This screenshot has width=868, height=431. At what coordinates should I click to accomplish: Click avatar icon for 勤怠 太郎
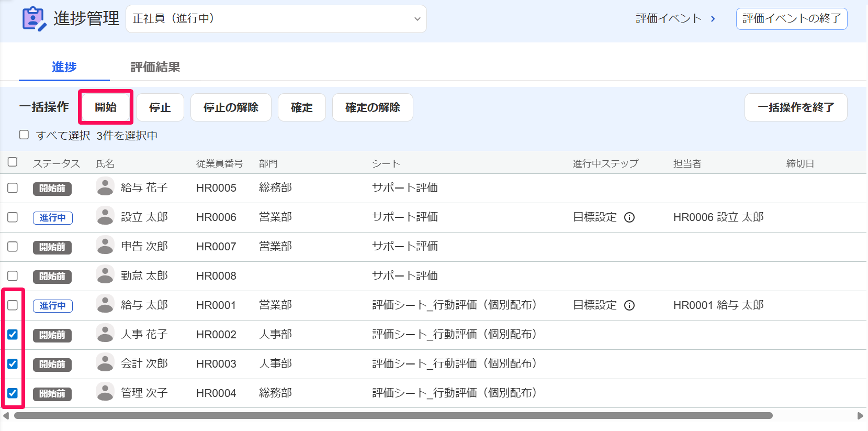105,274
